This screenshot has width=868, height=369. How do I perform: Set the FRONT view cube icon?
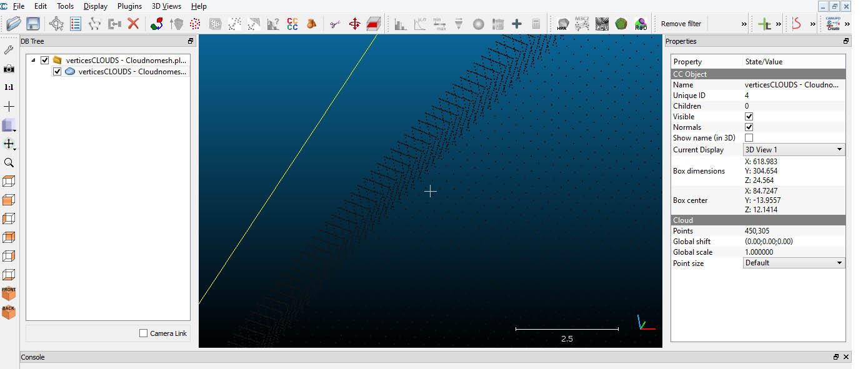click(9, 293)
